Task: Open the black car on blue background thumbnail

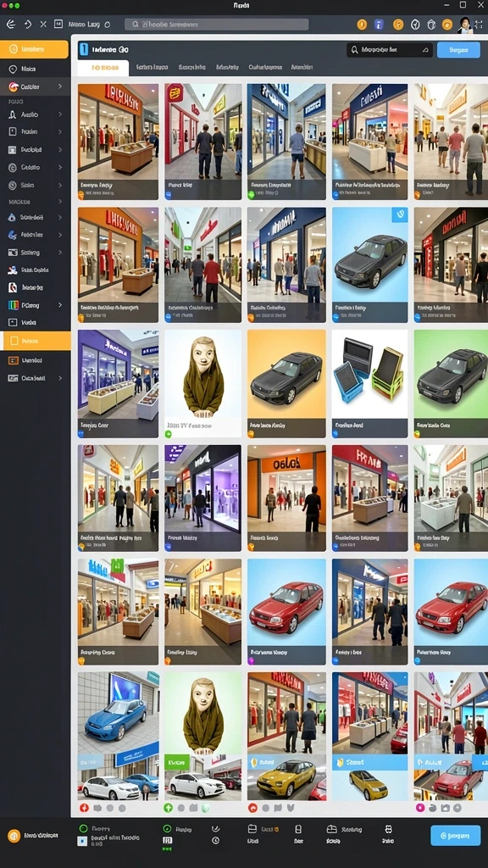Action: 369,264
